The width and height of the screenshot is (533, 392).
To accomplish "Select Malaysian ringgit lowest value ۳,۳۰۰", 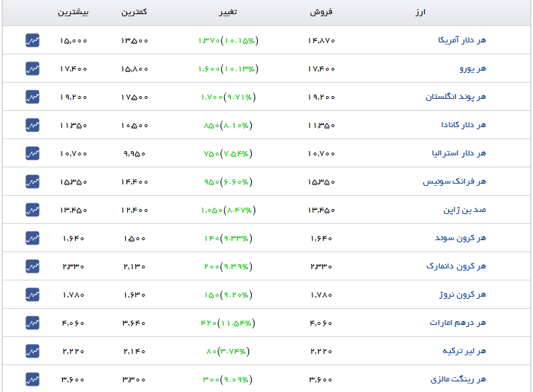I will 134,379.
